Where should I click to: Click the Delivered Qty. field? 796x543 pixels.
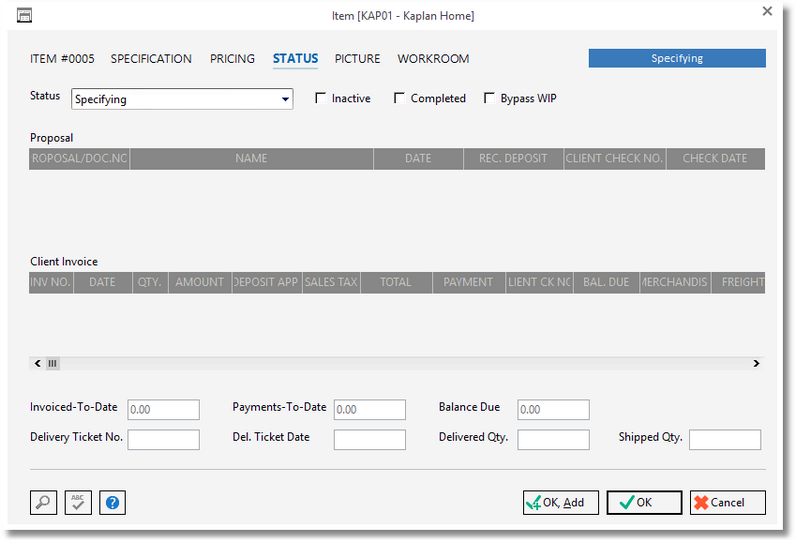pyautogui.click(x=553, y=439)
